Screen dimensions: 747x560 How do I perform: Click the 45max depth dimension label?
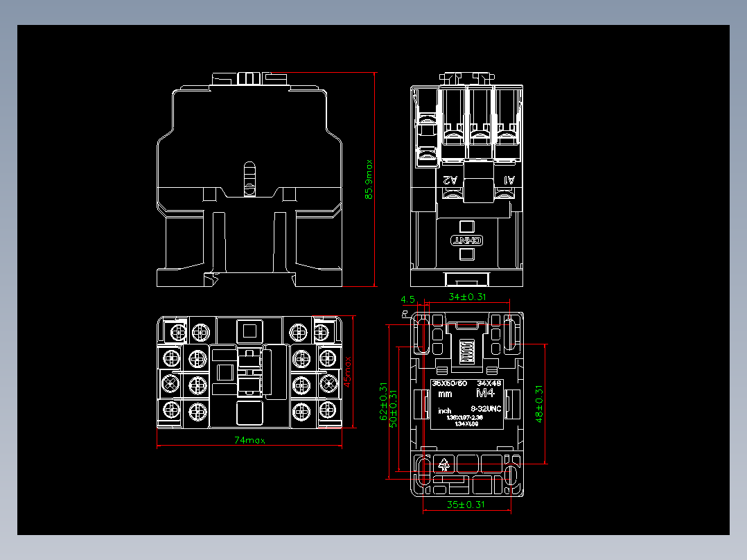point(347,371)
